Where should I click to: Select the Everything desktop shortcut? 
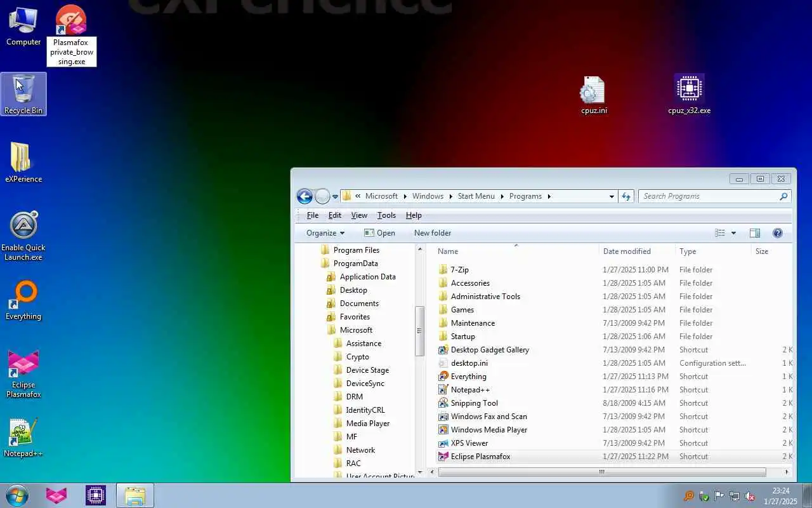23,300
